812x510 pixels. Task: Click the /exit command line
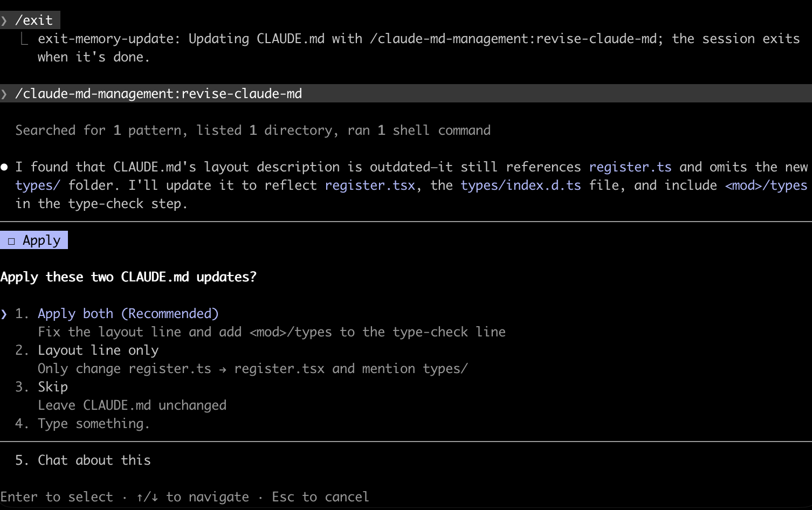(x=30, y=20)
